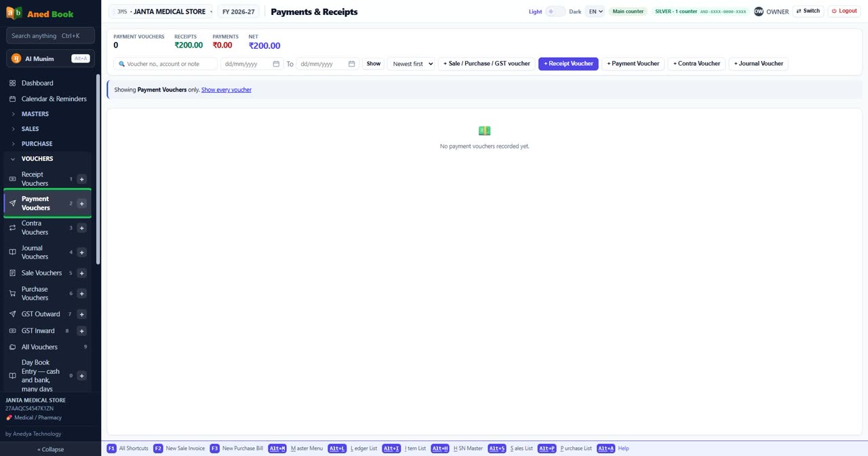Image resolution: width=868 pixels, height=456 pixels.
Task: Click the Switch user button
Action: click(x=808, y=12)
